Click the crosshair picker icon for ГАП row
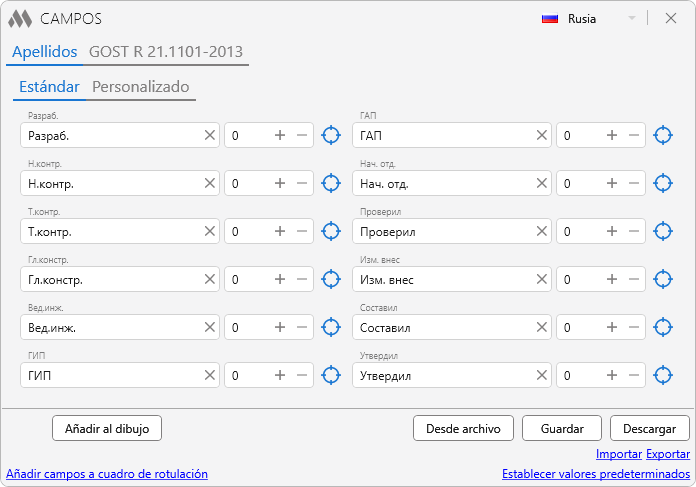This screenshot has height=487, width=696. tap(662, 135)
